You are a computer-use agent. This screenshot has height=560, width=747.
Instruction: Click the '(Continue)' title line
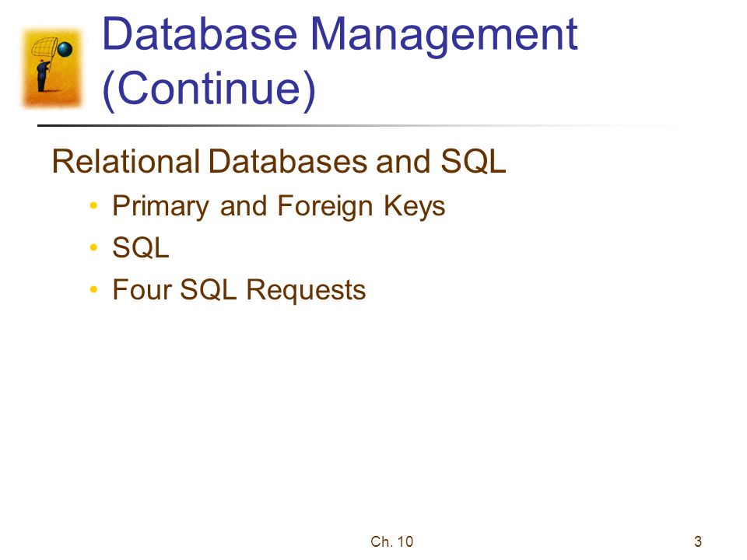tap(209, 89)
